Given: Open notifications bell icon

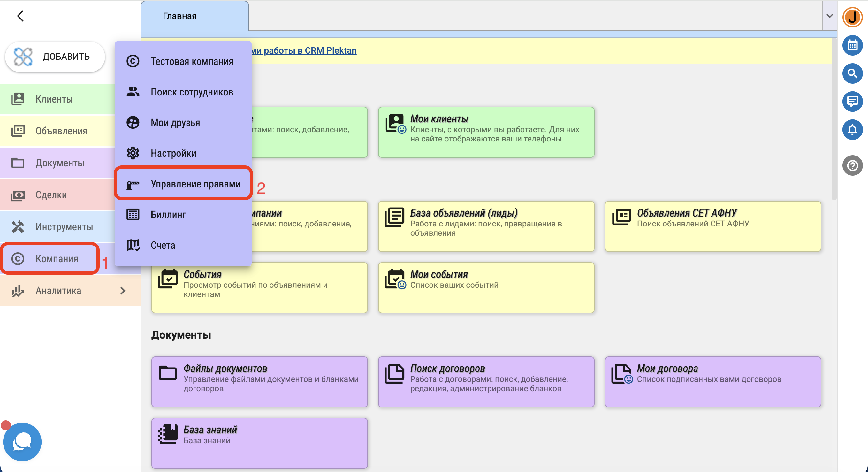Looking at the screenshot, I should coord(852,130).
